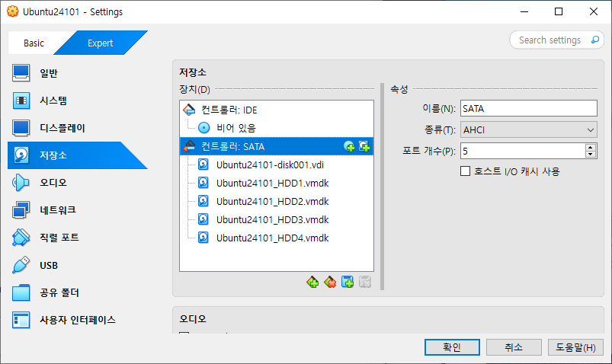Open the 종류(T) AHCI dropdown
Viewport: 612px width, 364px height.
[x=528, y=130]
